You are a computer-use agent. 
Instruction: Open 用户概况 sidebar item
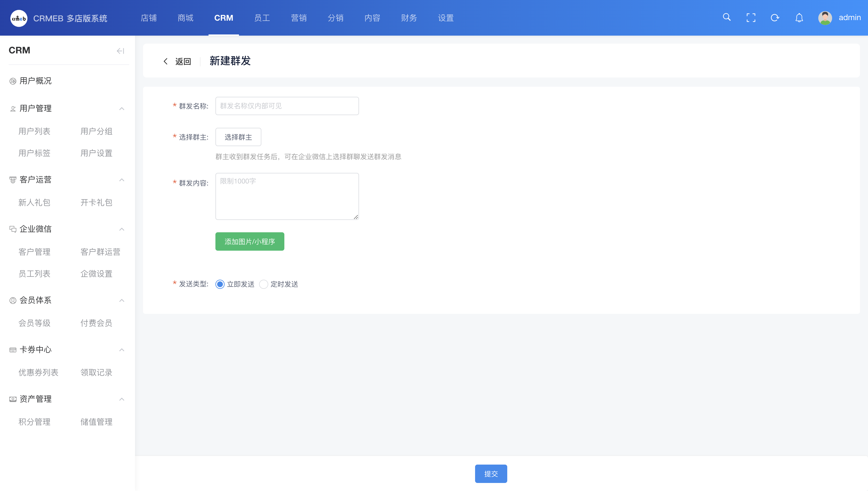pos(35,81)
